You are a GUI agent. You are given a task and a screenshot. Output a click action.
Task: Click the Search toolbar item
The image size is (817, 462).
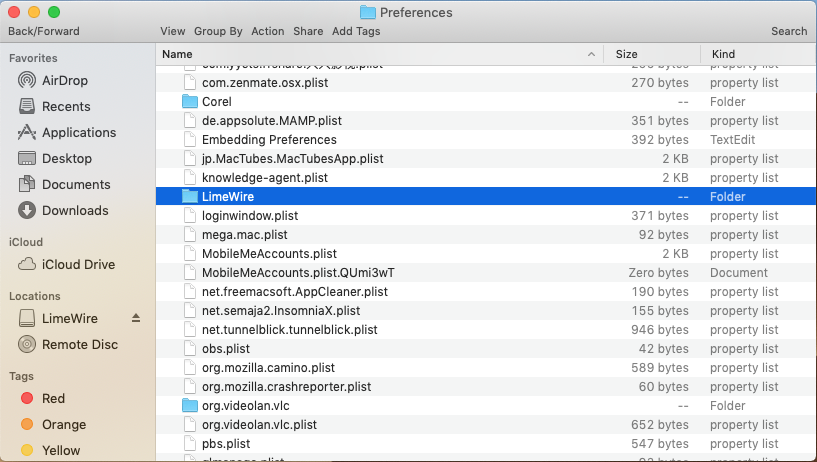pyautogui.click(x=789, y=31)
